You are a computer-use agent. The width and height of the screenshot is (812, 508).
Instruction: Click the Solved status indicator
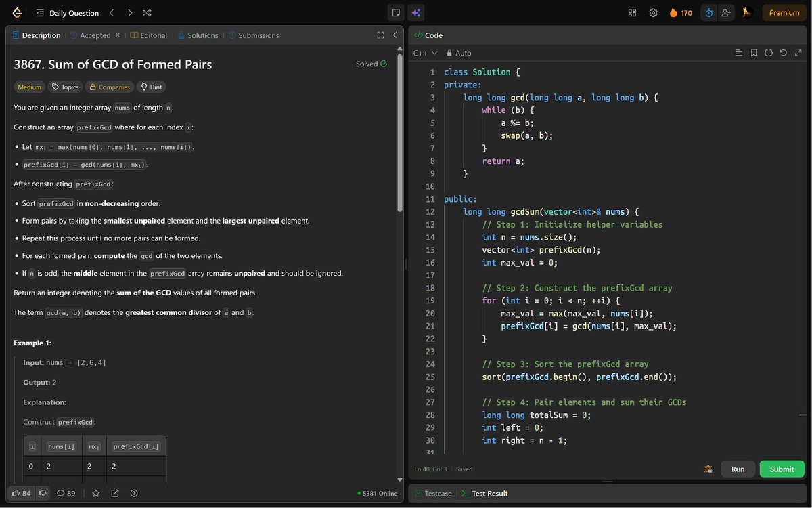pos(371,64)
